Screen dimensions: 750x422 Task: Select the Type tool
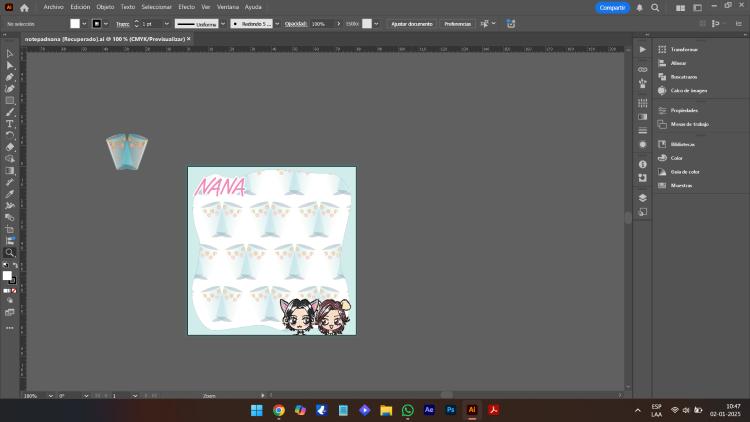click(10, 124)
